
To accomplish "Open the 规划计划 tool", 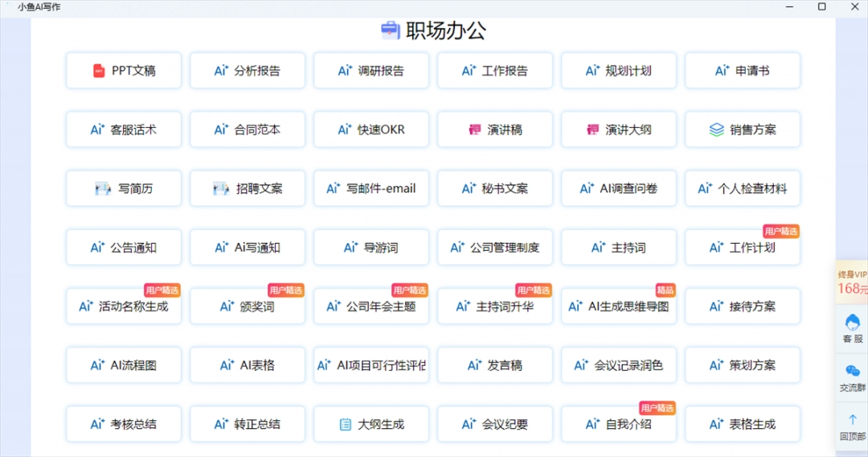I will point(618,70).
